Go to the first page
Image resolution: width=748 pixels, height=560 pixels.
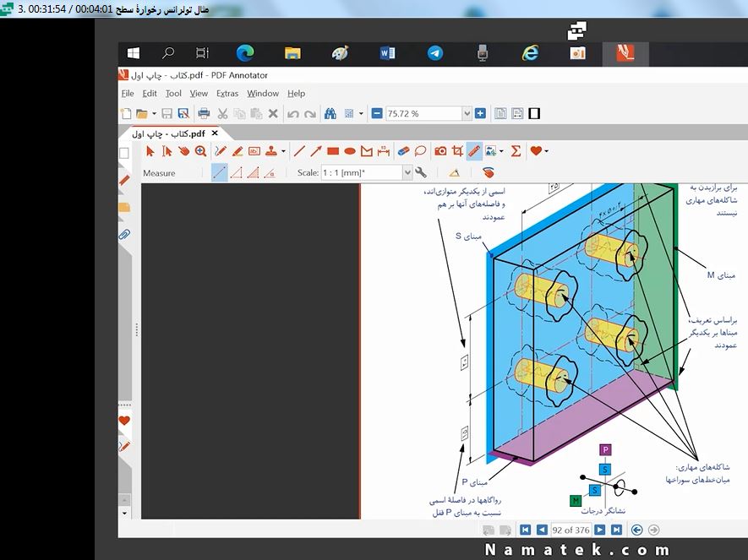click(x=525, y=530)
